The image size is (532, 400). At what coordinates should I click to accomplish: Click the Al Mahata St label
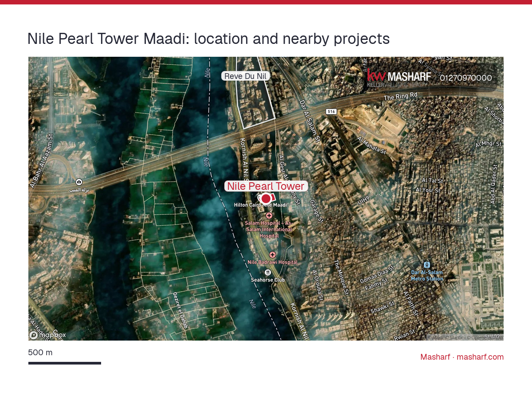372,146
